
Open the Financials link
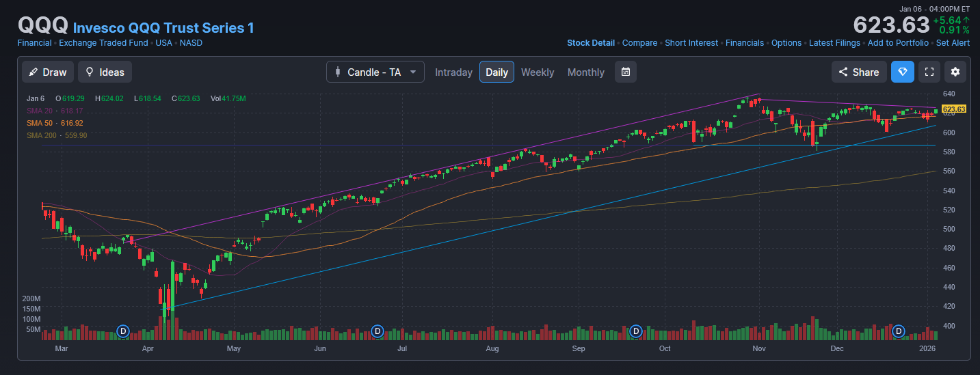click(745, 42)
